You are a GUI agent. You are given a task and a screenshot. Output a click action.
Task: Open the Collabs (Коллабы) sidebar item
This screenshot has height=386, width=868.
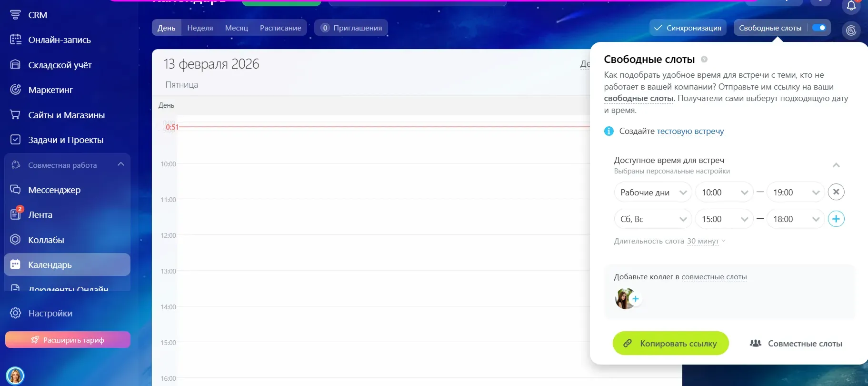tap(46, 240)
